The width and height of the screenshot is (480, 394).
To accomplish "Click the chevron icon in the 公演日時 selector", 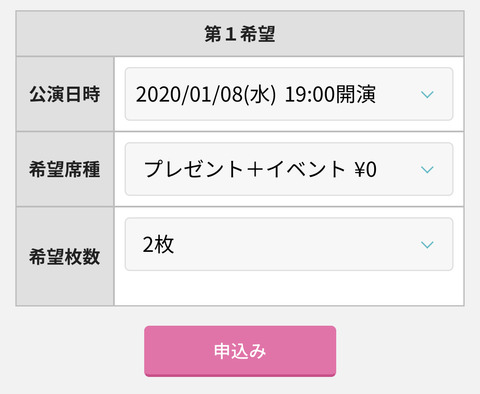I will 427,94.
